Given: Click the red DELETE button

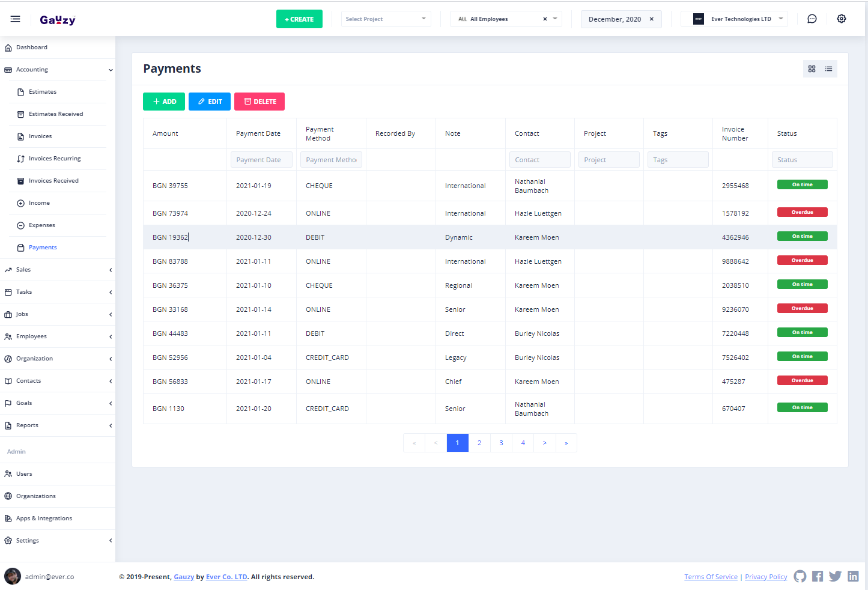Looking at the screenshot, I should [259, 102].
